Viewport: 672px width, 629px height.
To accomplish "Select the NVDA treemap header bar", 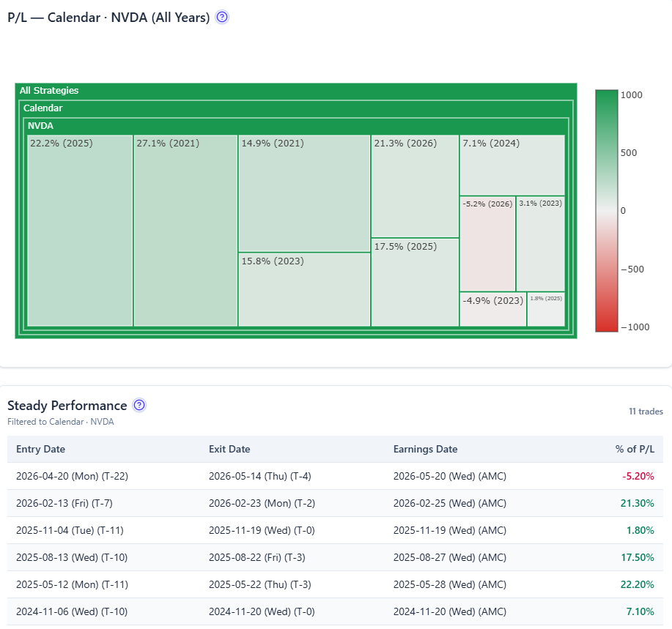I will tap(296, 126).
